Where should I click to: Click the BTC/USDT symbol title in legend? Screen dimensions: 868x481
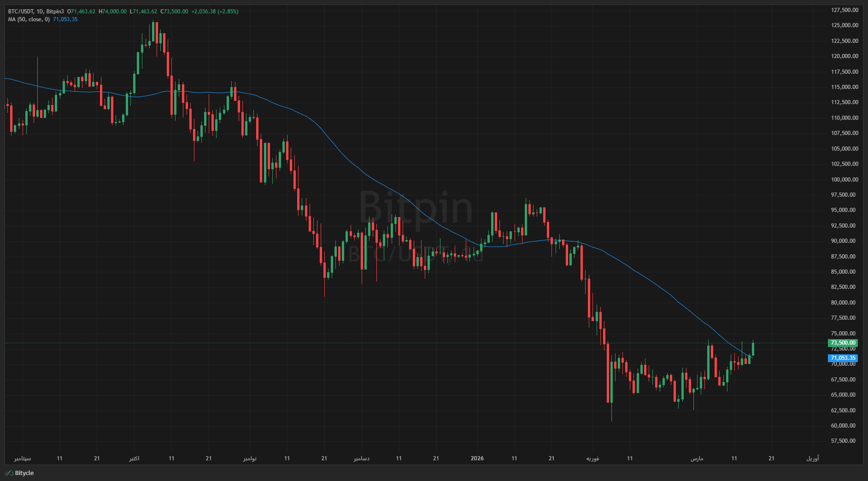[x=21, y=12]
